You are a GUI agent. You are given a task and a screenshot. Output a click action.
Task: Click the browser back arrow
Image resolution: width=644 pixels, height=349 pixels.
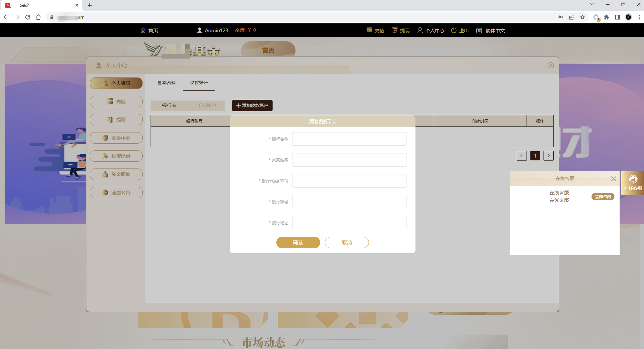[x=6, y=17]
